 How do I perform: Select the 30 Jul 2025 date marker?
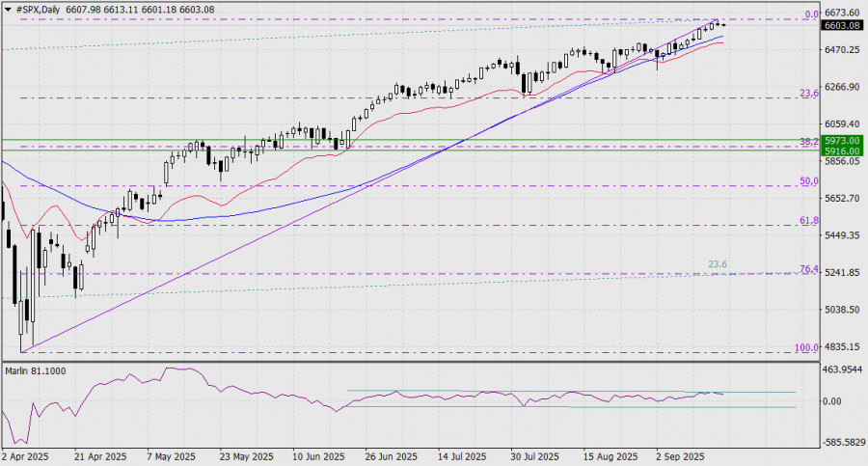[x=537, y=456]
